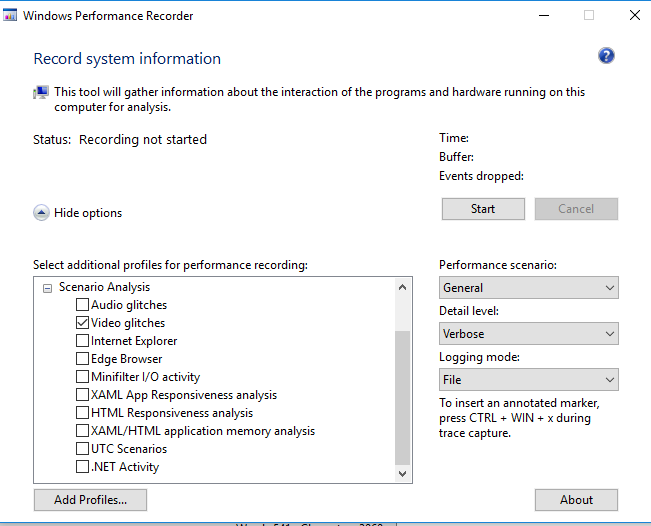The height and width of the screenshot is (526, 651).
Task: Click the Hide options round arrow icon
Action: point(41,213)
